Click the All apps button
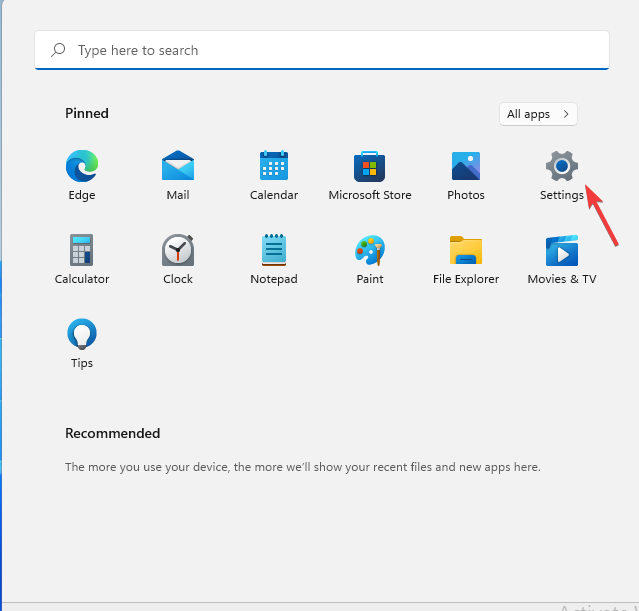 (538, 114)
